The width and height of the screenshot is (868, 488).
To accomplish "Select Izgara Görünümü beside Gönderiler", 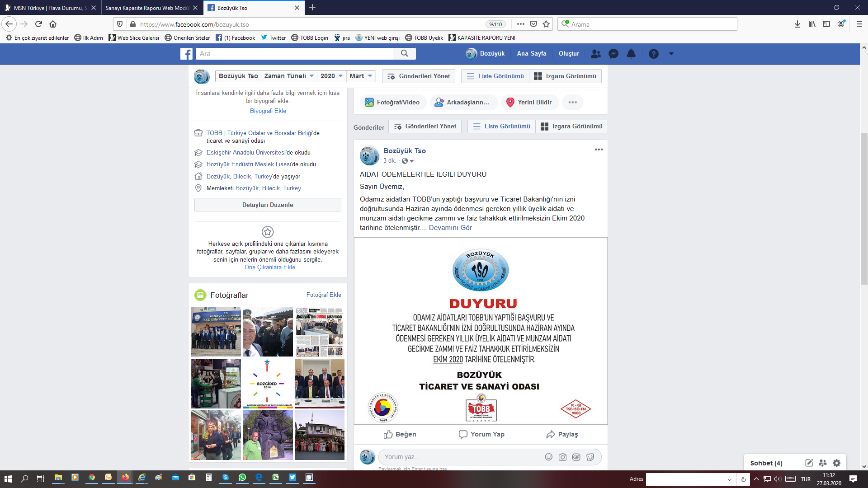I will point(571,126).
